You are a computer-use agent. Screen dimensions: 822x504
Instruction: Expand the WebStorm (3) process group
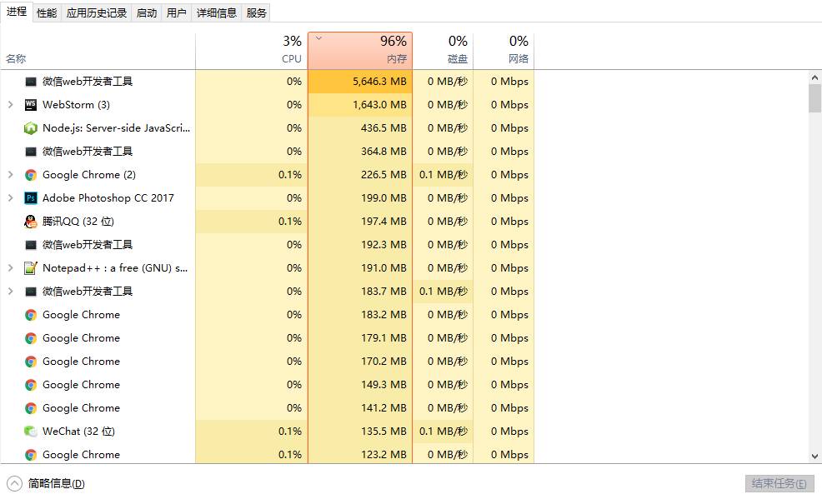10,105
